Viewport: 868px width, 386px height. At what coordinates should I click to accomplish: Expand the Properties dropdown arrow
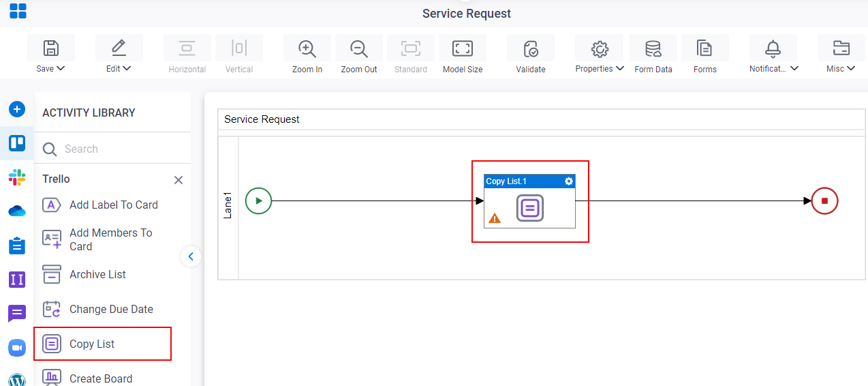tap(620, 68)
